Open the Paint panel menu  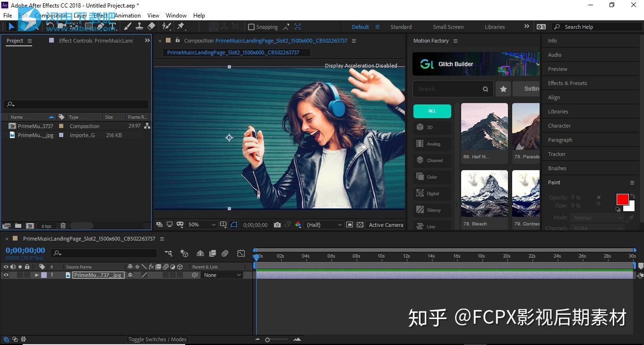(x=632, y=182)
